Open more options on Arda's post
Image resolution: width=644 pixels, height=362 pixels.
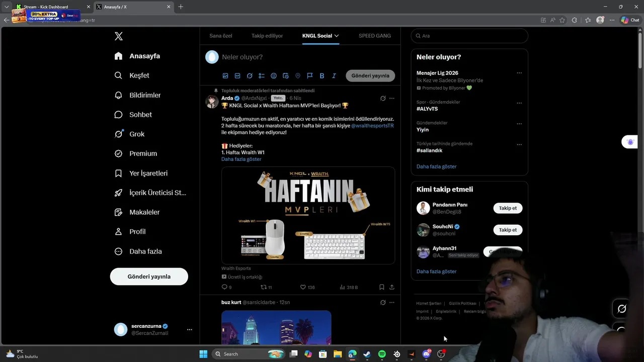[392, 98]
